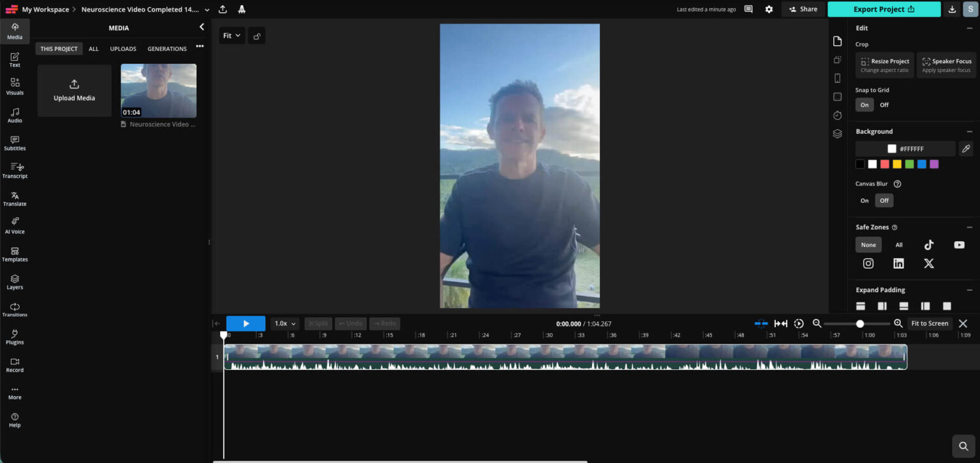Image resolution: width=980 pixels, height=463 pixels.
Task: Collapse the Media panel with its chevron
Action: [202, 27]
